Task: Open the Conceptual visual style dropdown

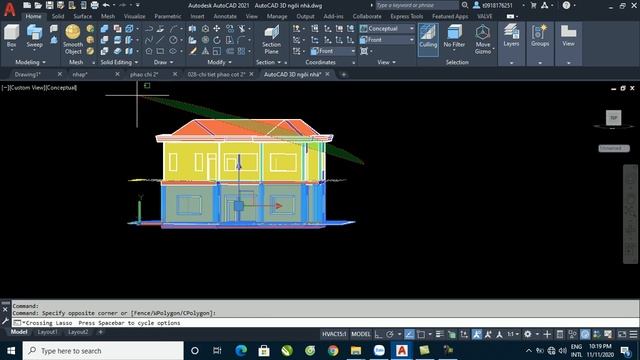Action: pyautogui.click(x=387, y=29)
